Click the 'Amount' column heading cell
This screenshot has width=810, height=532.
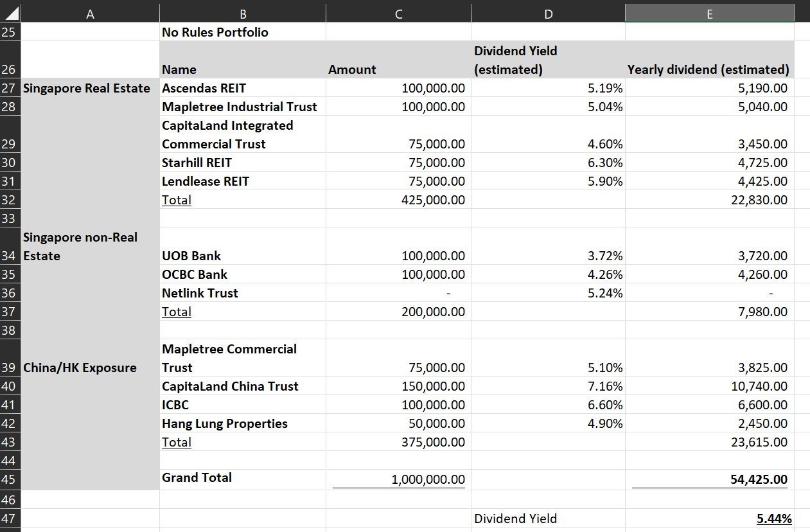399,60
